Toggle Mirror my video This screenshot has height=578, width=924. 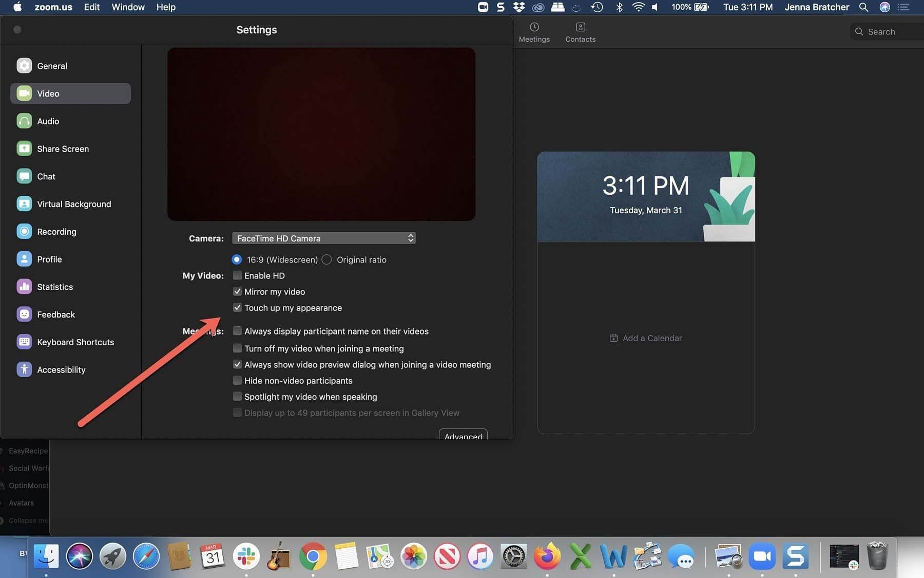[x=237, y=291]
